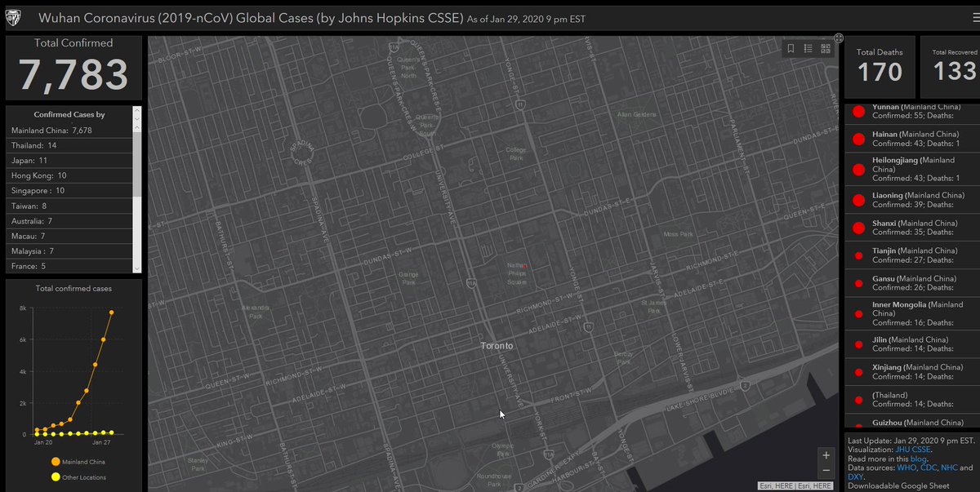Click the Total Deaths 170 panel
Viewport: 980px width, 492px height.
point(880,67)
